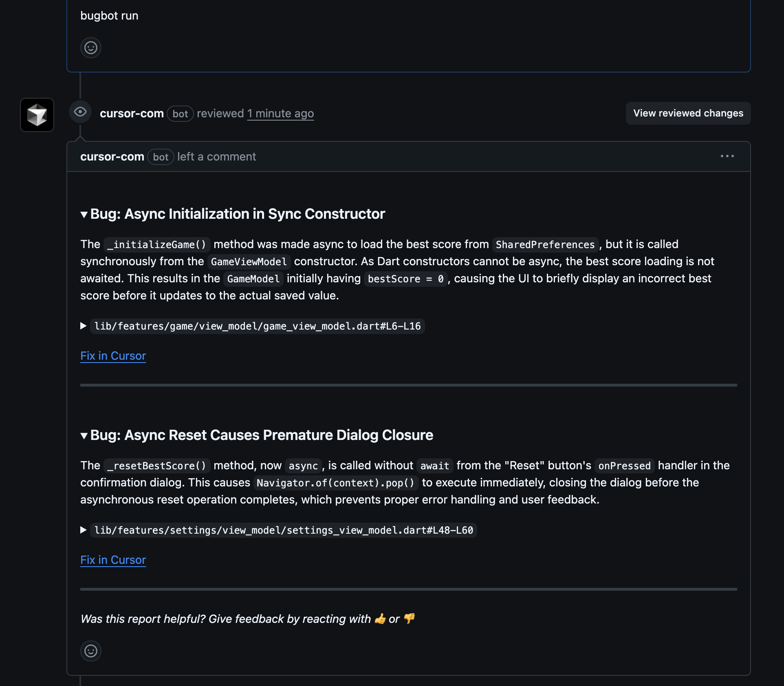Expand game_view_model.dart code snippet
This screenshot has height=686, width=784.
(84, 326)
